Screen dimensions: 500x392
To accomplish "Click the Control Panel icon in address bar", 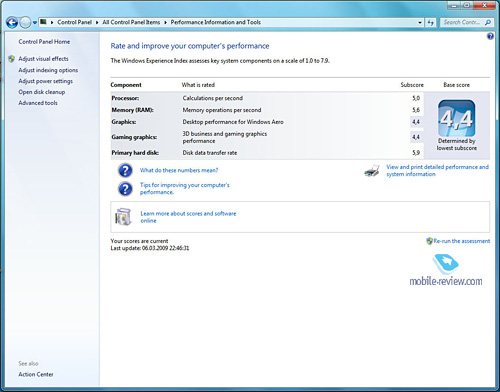I will click(x=43, y=22).
